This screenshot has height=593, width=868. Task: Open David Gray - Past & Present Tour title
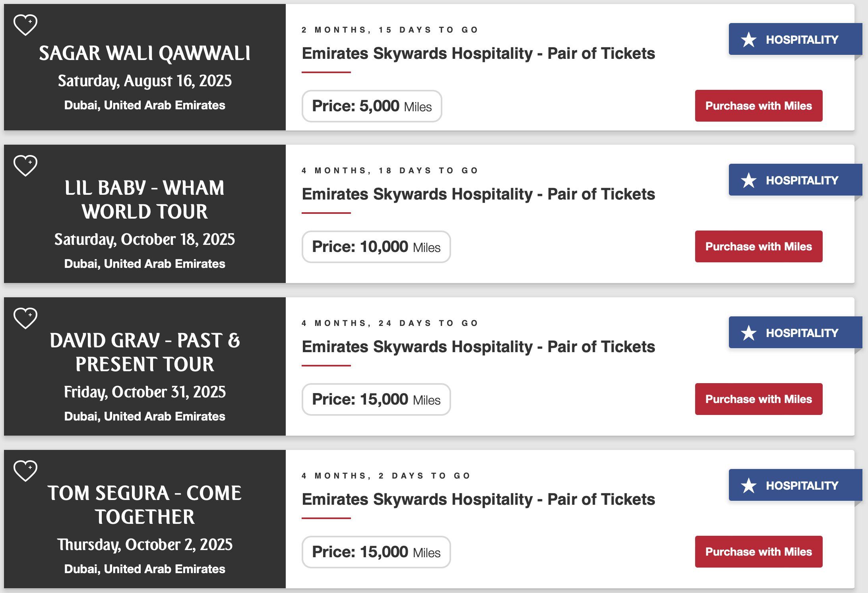(145, 352)
